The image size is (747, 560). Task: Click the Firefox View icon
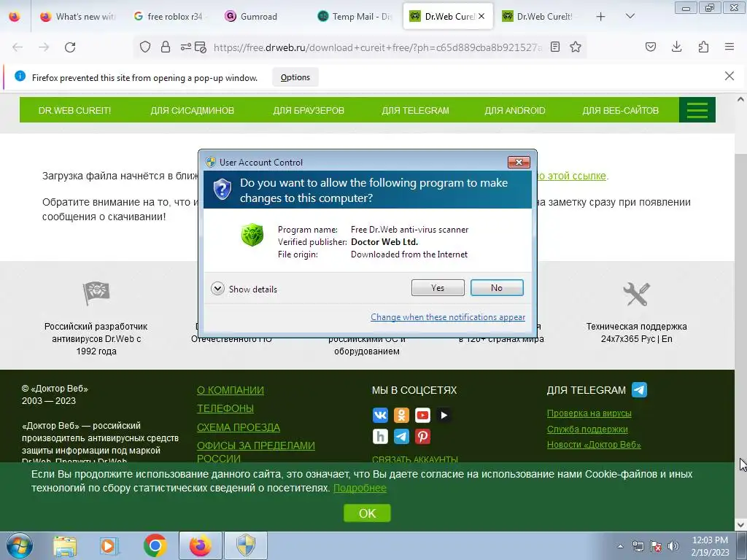tap(15, 16)
